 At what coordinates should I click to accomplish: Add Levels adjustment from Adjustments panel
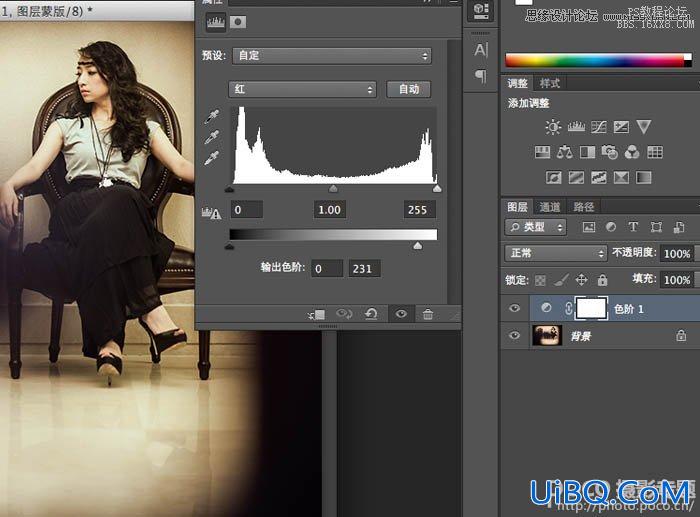[x=576, y=127]
